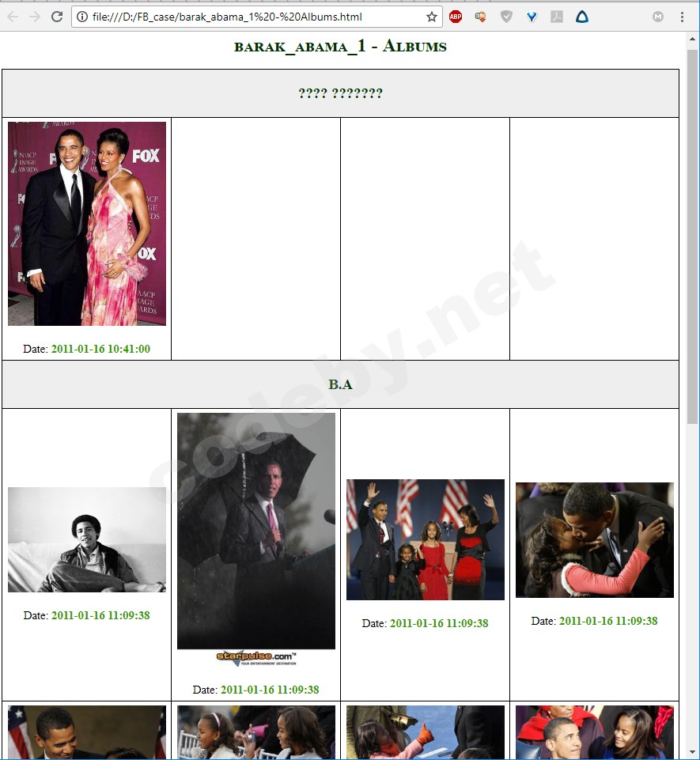Viewport: 700px width, 760px height.
Task: Click the blue triangle extension icon
Action: pyautogui.click(x=581, y=17)
